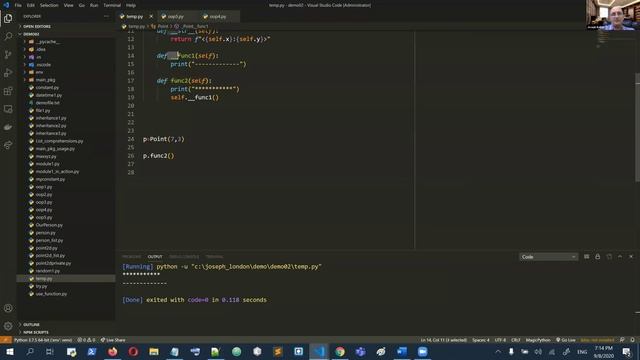Open OurPerson.py in the explorer
Screen dimensions: 640x360
66,225
